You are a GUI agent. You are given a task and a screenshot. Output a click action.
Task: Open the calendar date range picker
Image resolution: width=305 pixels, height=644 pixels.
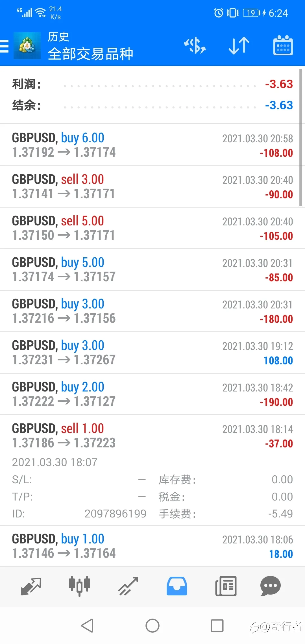pyautogui.click(x=283, y=45)
